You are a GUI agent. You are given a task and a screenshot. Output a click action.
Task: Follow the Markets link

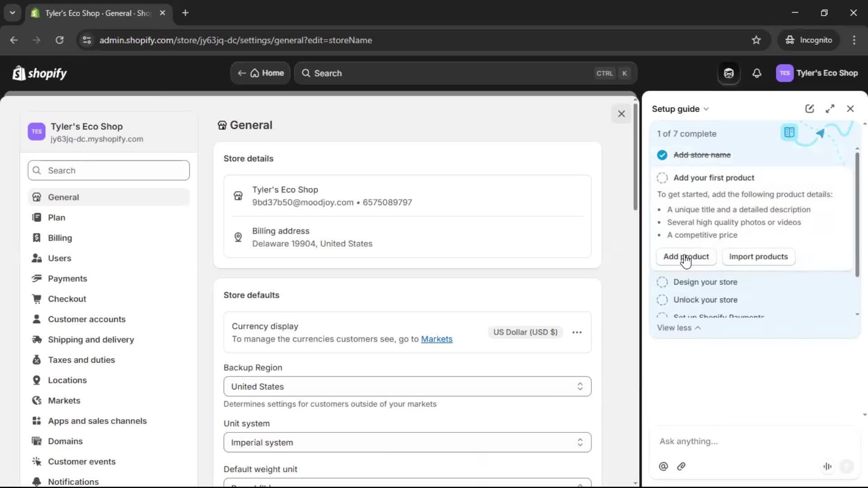click(x=436, y=339)
